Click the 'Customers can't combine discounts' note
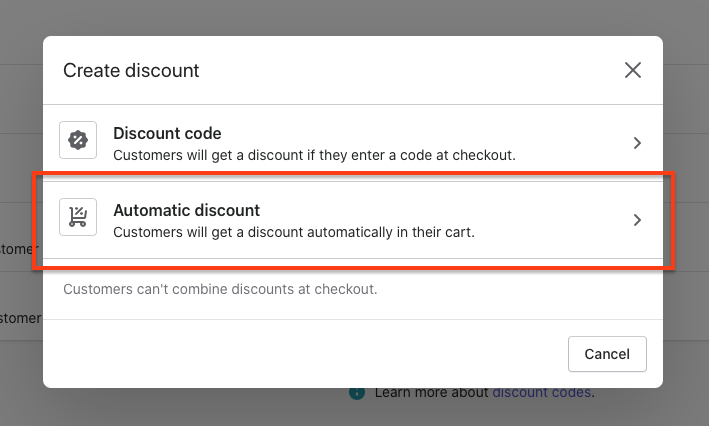Viewport: 709px width, 426px height. pos(220,289)
